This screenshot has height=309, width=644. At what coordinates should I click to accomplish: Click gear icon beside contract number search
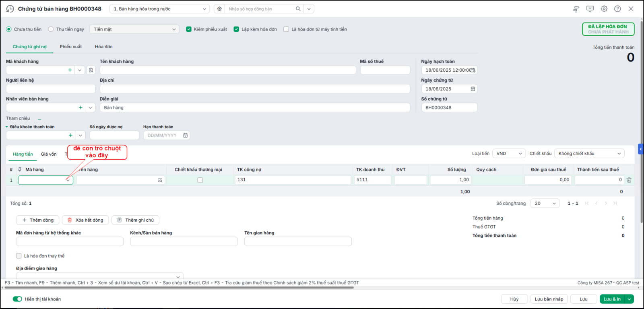(219, 9)
